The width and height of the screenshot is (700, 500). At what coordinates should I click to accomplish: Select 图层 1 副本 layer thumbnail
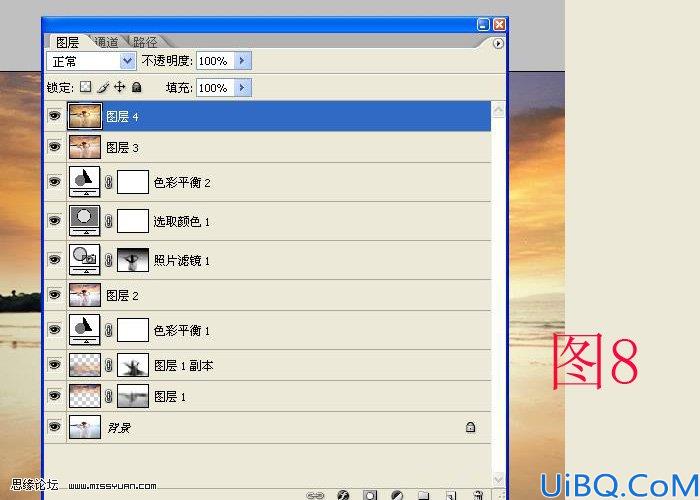pos(85,365)
